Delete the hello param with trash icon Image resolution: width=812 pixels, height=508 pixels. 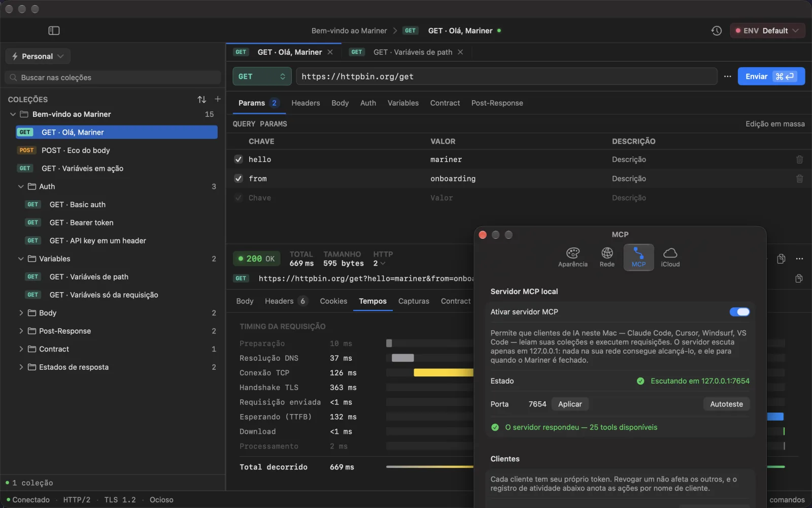tap(799, 160)
